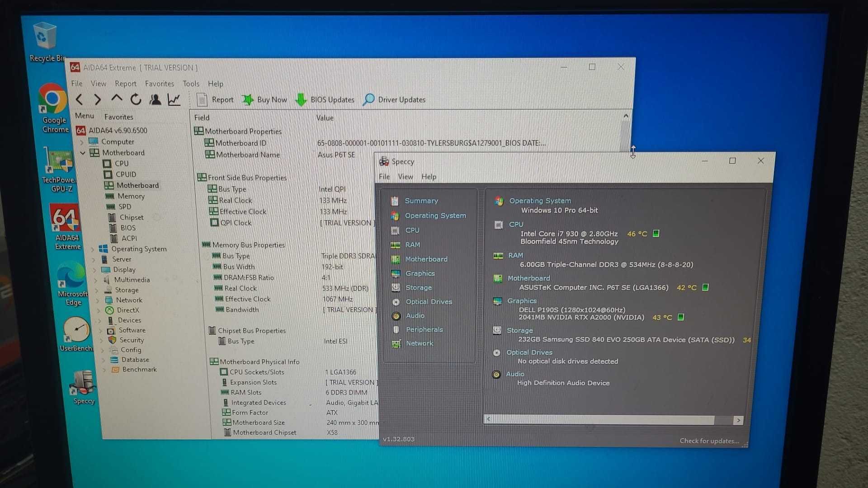Open Speccy View menu
868x488 pixels.
click(406, 177)
